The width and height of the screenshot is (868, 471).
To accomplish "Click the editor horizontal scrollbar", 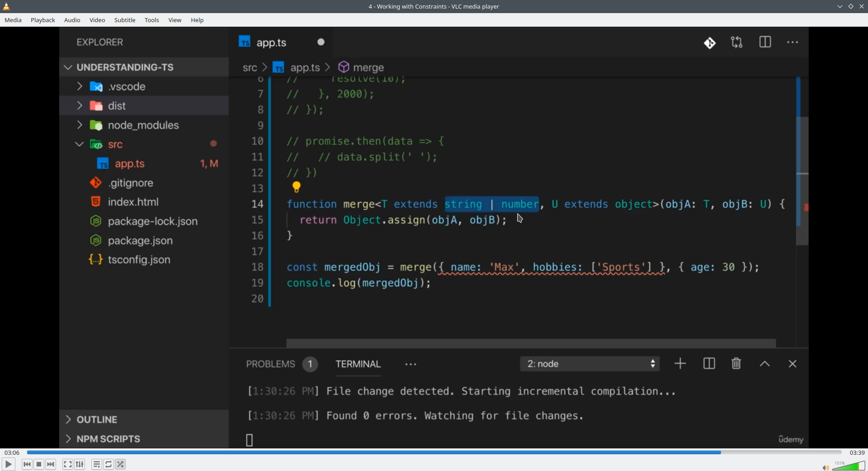I will 531,343.
